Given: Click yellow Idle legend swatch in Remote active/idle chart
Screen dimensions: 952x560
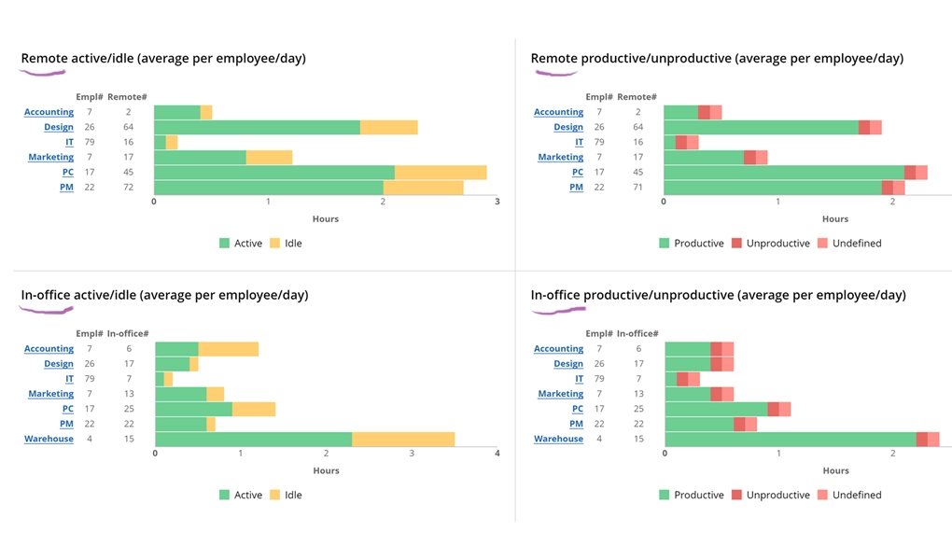Looking at the screenshot, I should click(x=274, y=244).
